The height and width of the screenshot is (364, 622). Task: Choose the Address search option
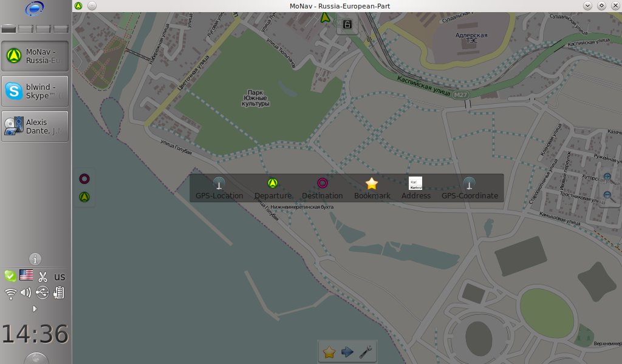coord(415,189)
